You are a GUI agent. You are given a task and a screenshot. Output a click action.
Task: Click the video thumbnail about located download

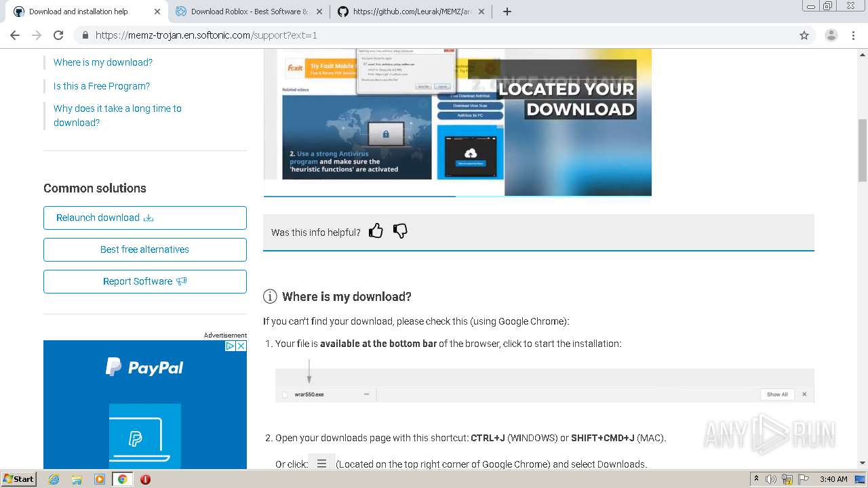pos(458,122)
